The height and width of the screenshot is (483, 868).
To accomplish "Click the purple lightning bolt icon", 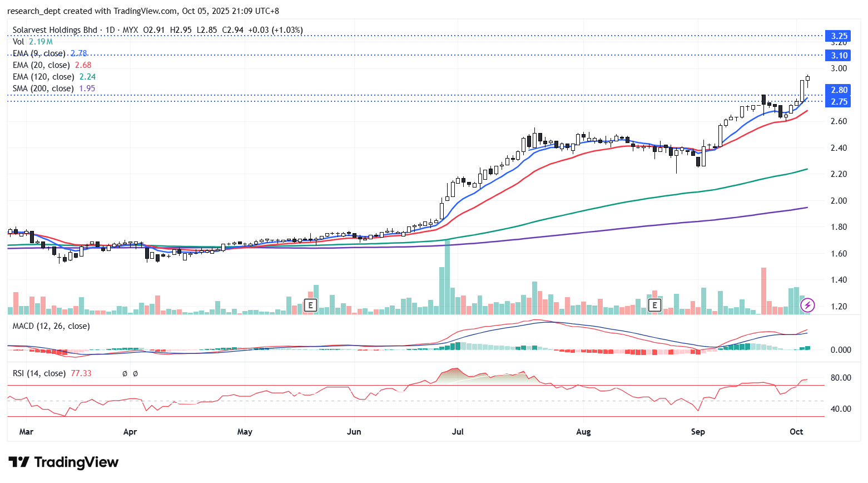I will 807,305.
